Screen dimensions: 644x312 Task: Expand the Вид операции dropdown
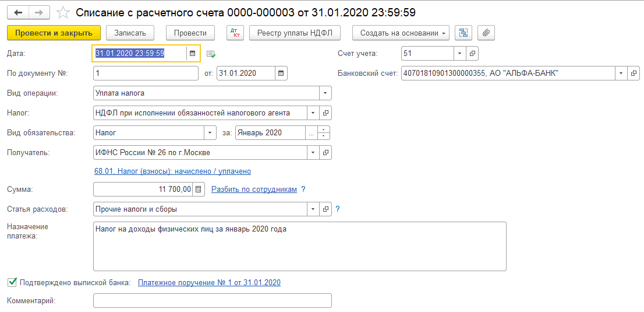pyautogui.click(x=325, y=93)
